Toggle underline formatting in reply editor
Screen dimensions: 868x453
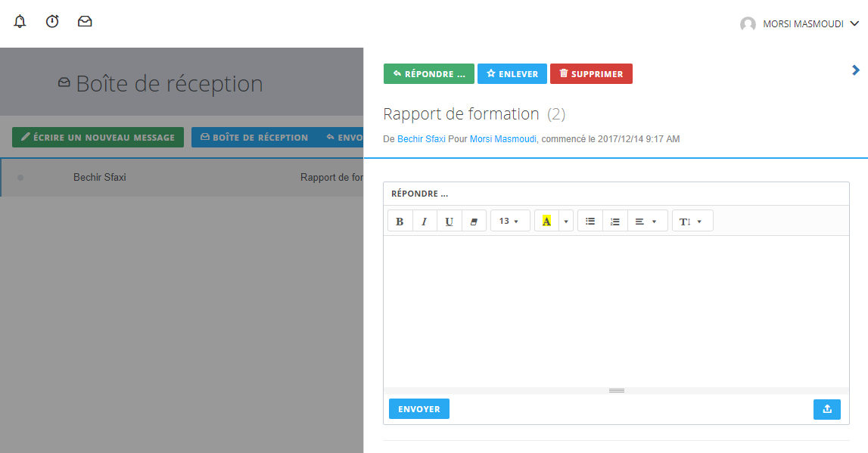[x=449, y=222]
